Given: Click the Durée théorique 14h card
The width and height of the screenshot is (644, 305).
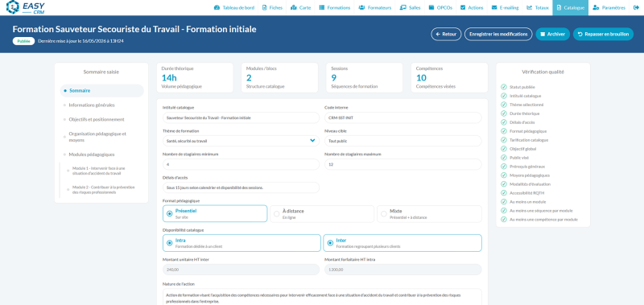Looking at the screenshot, I should 195,77.
